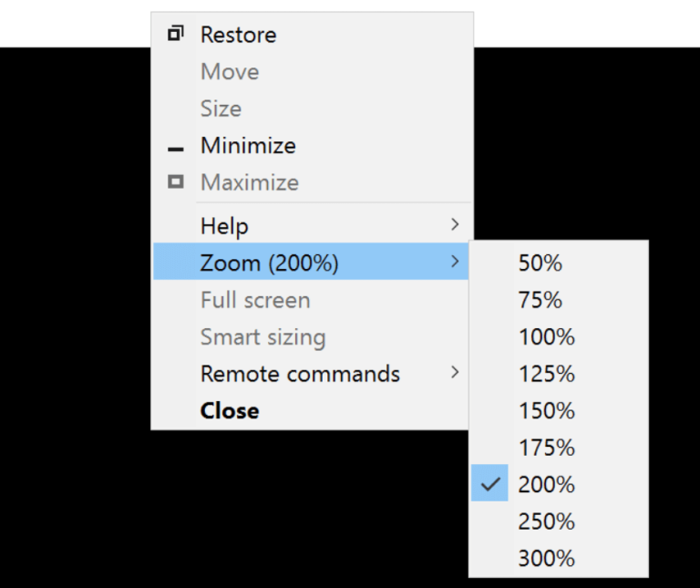Click the Minimize dash icon
700x588 pixels.
175,150
